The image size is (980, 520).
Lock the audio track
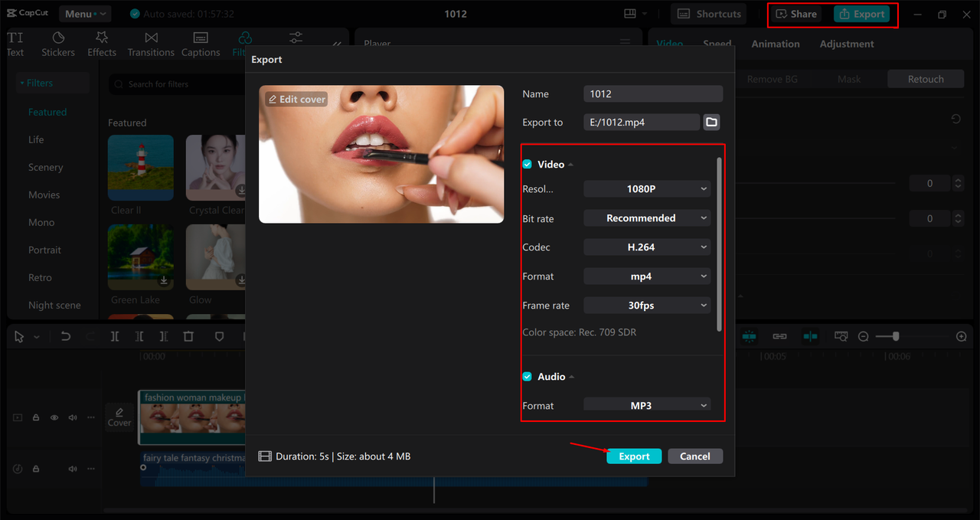(36, 469)
